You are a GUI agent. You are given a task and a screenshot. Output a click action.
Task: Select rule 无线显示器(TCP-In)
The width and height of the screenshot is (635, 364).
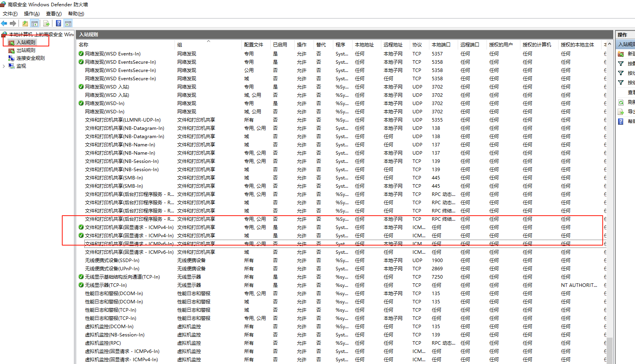[106, 285]
